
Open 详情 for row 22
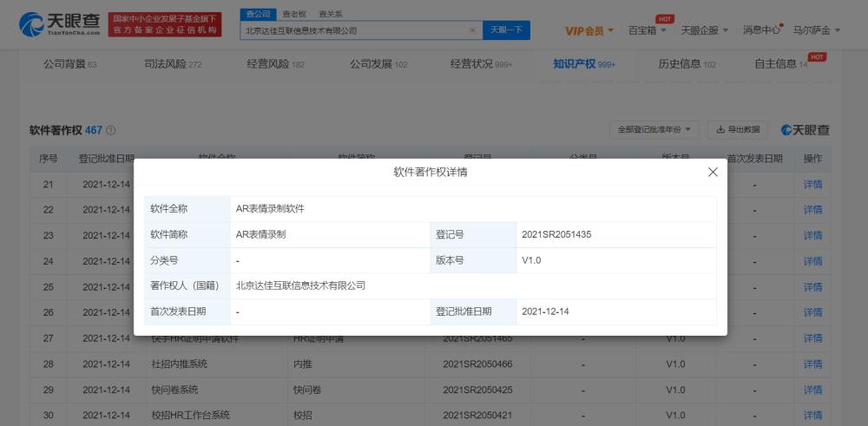coord(812,210)
